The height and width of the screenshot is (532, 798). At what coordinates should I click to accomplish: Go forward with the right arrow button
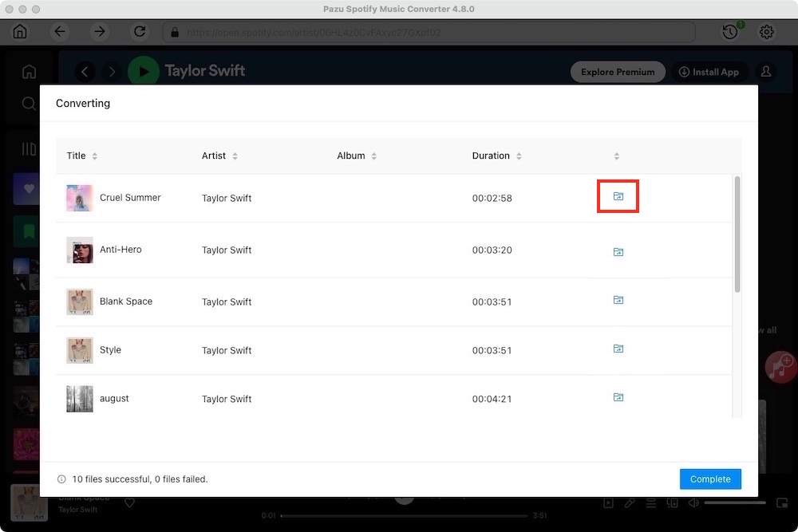[x=99, y=32]
